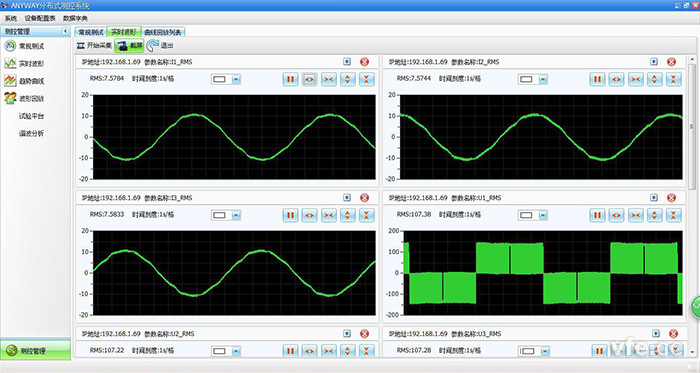The image size is (700, 373).
Task: Pause the I1_RMS waveform
Action: pyautogui.click(x=290, y=79)
